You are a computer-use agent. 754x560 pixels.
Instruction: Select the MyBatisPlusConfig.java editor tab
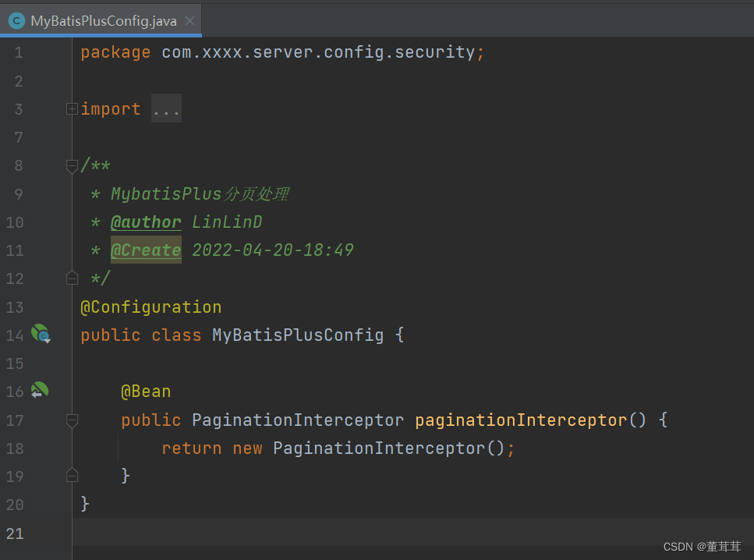tap(101, 21)
